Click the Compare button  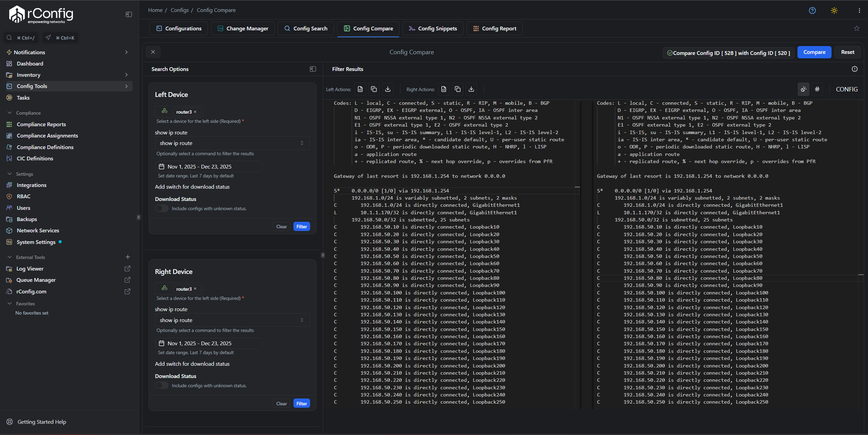[814, 52]
